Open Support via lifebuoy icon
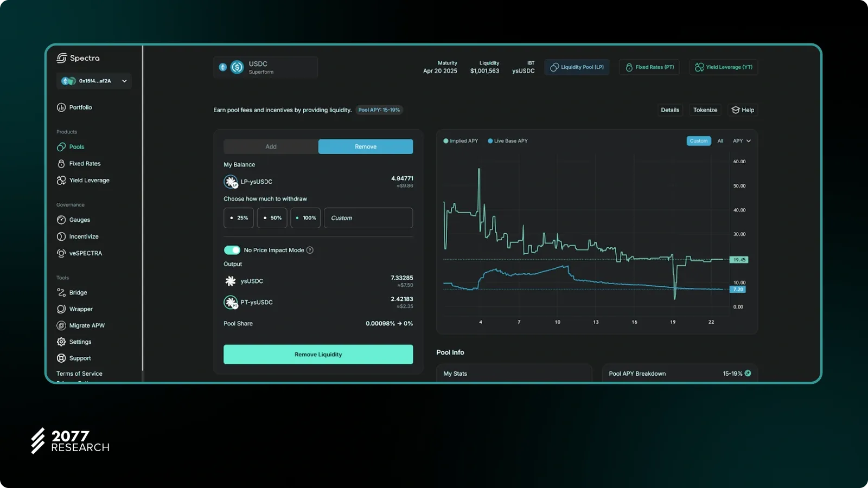868x488 pixels. pos(61,358)
